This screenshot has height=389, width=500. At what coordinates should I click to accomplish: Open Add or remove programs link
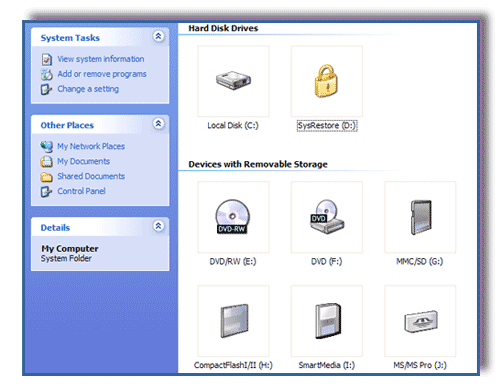[102, 74]
